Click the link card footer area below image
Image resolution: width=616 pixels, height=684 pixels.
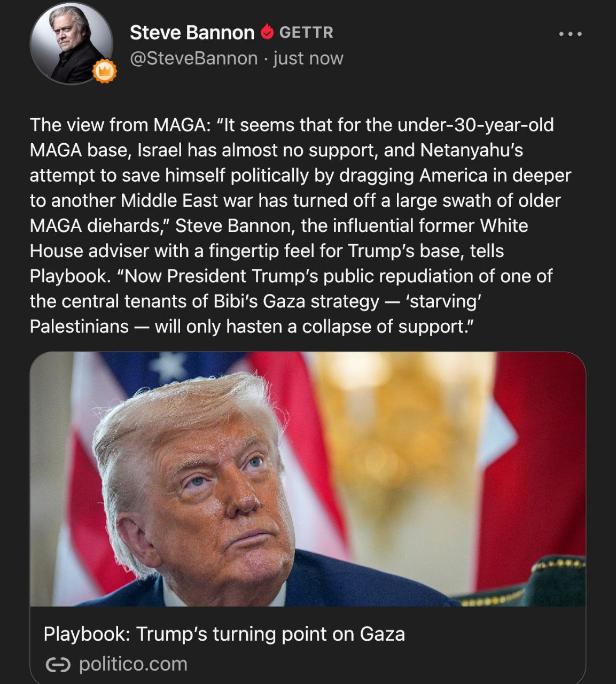click(308, 645)
